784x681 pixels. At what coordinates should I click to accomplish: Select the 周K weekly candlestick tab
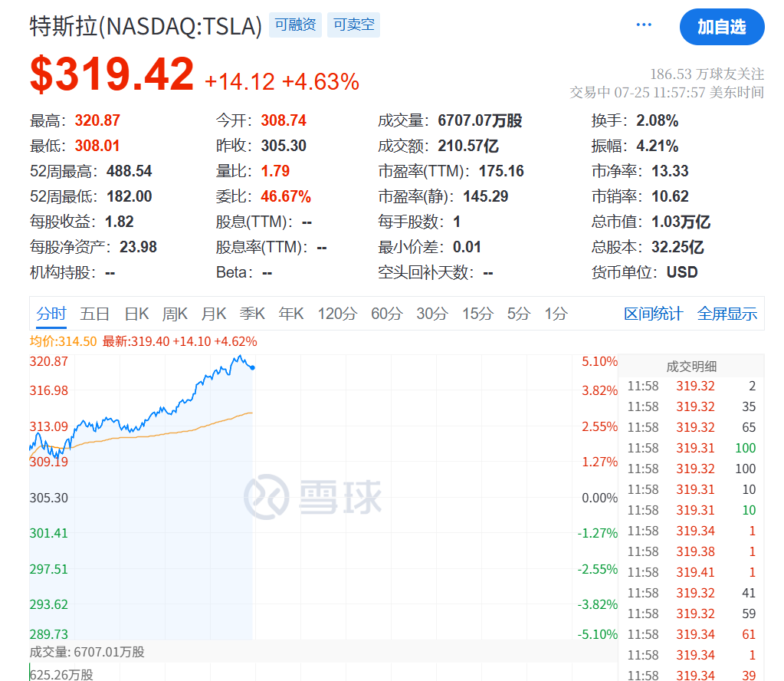[x=175, y=314]
